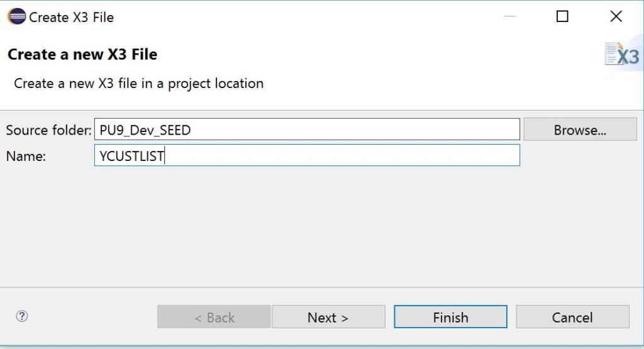Go to the next wizard page
Image resolution: width=644 pixels, height=349 pixels.
point(328,318)
